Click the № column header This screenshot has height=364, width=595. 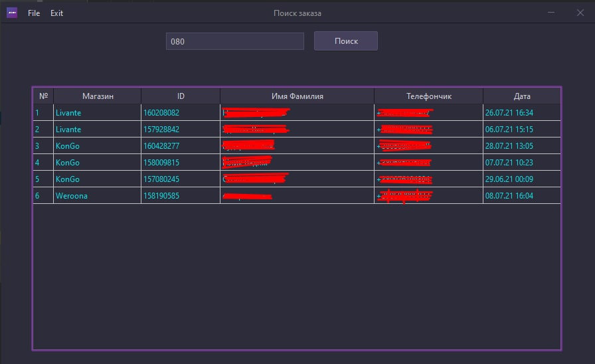pos(43,96)
